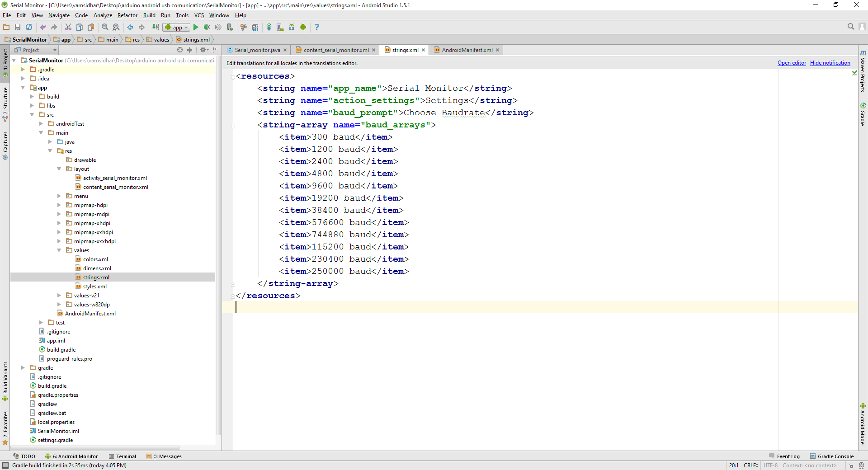The height and width of the screenshot is (470, 868).
Task: Click the Sync Project with Gradle icon
Action: 269,27
